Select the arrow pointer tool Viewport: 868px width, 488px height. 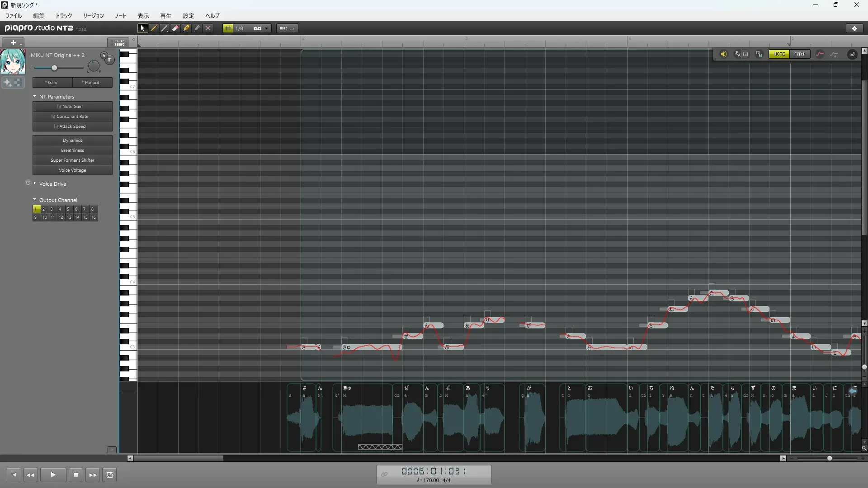point(142,28)
